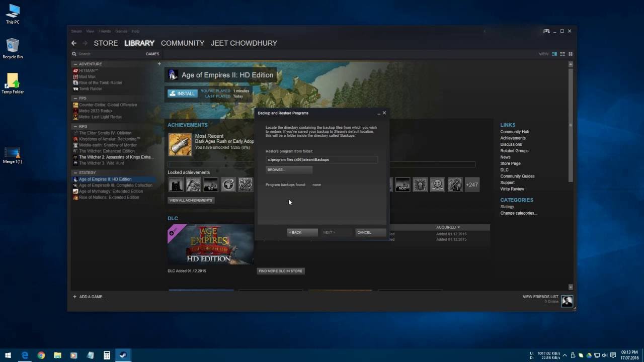Go back with the left arrow

tap(74, 43)
